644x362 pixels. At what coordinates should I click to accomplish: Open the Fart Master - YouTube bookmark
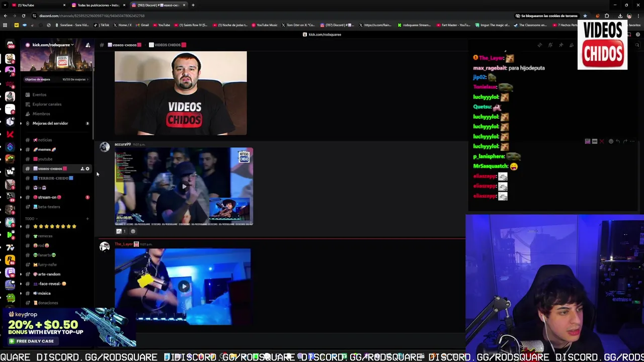pyautogui.click(x=454, y=25)
